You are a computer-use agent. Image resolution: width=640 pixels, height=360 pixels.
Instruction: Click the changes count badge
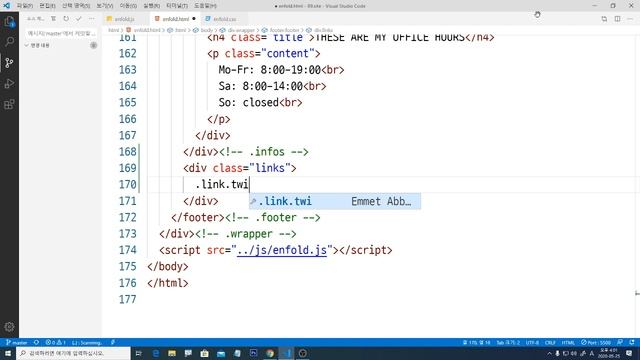[93, 45]
